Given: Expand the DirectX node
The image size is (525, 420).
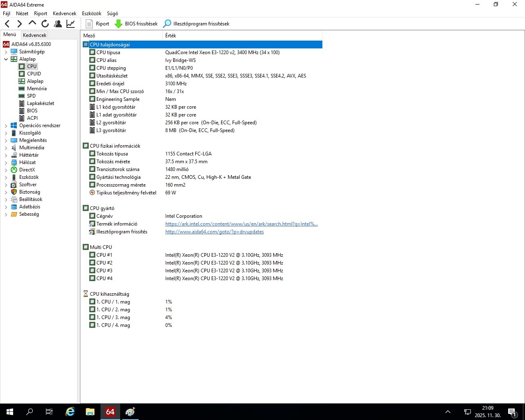Looking at the screenshot, I should (6, 170).
